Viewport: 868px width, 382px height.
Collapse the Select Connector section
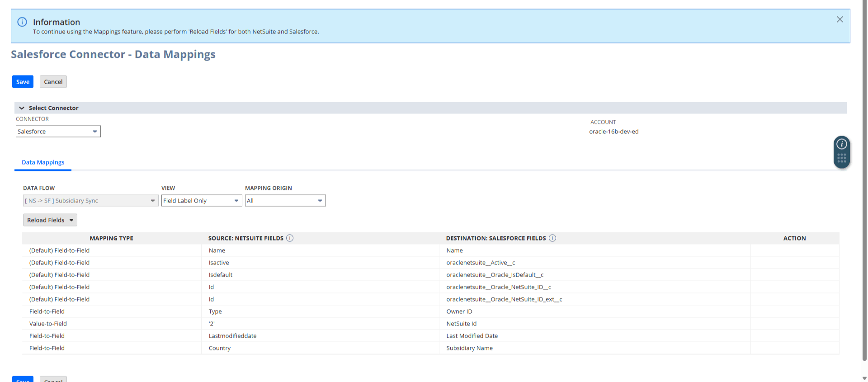pos(22,108)
